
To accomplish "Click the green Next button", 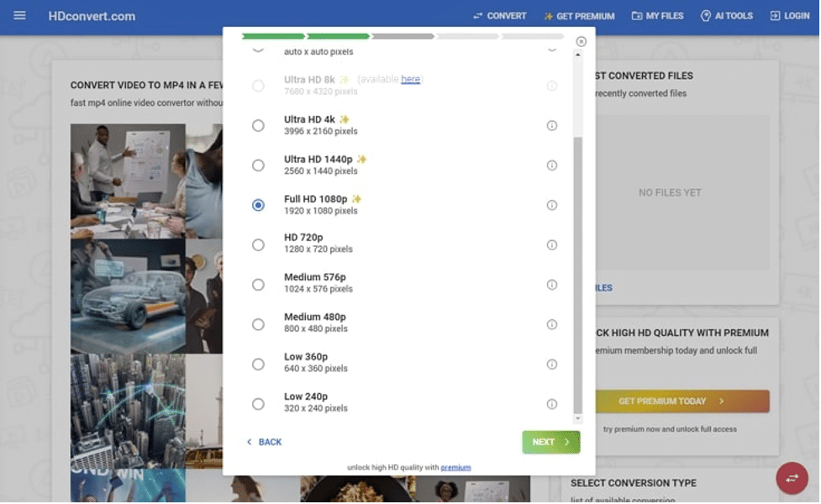I will 550,442.
